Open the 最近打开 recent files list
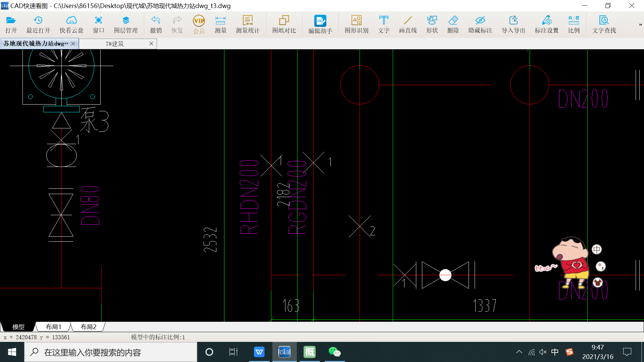 38,25
